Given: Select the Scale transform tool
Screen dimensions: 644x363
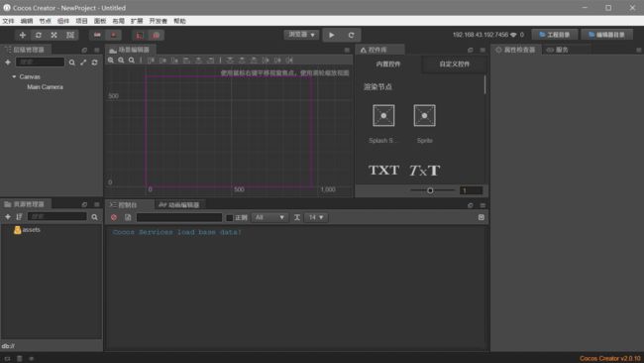Looking at the screenshot, I should coord(54,35).
